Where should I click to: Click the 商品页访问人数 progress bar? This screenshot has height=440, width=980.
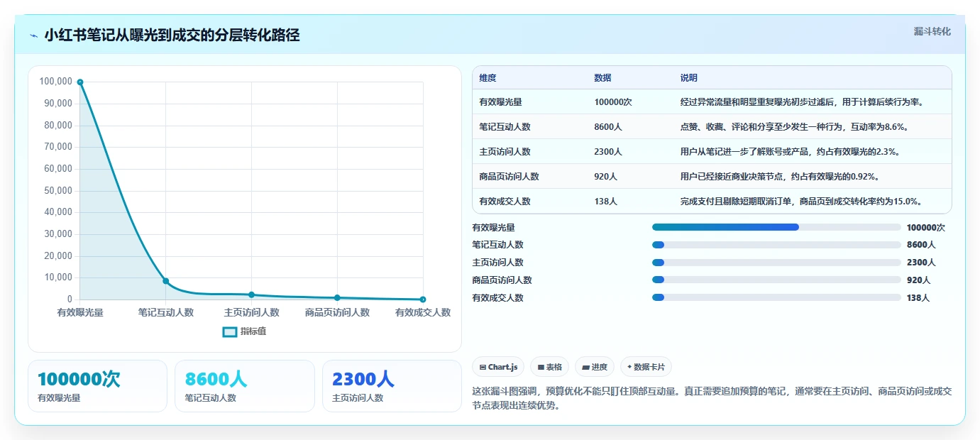tap(776, 280)
